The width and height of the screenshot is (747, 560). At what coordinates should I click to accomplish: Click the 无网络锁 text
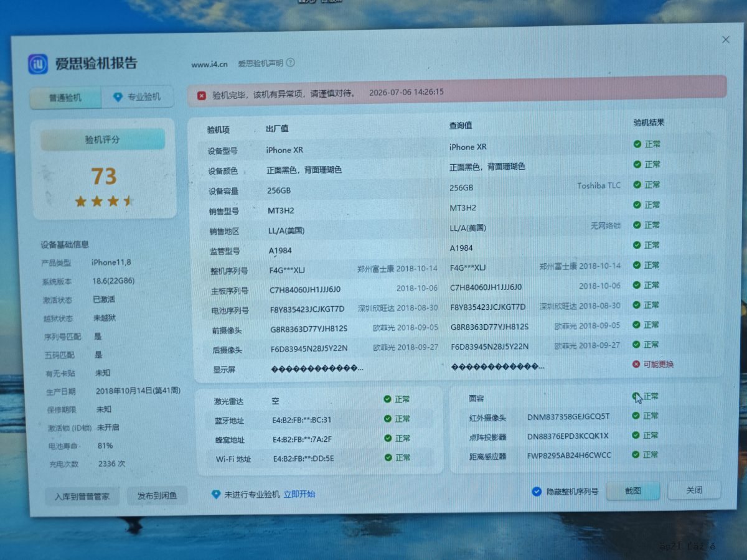605,225
